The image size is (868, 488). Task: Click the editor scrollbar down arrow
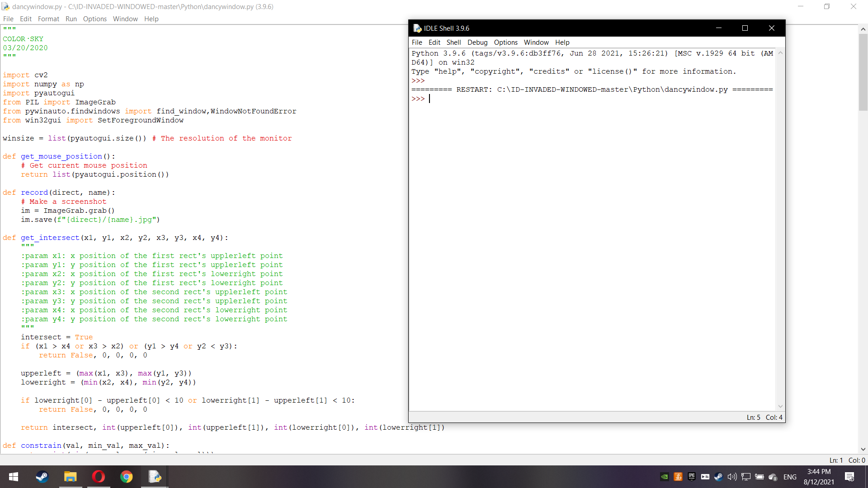[x=863, y=450]
